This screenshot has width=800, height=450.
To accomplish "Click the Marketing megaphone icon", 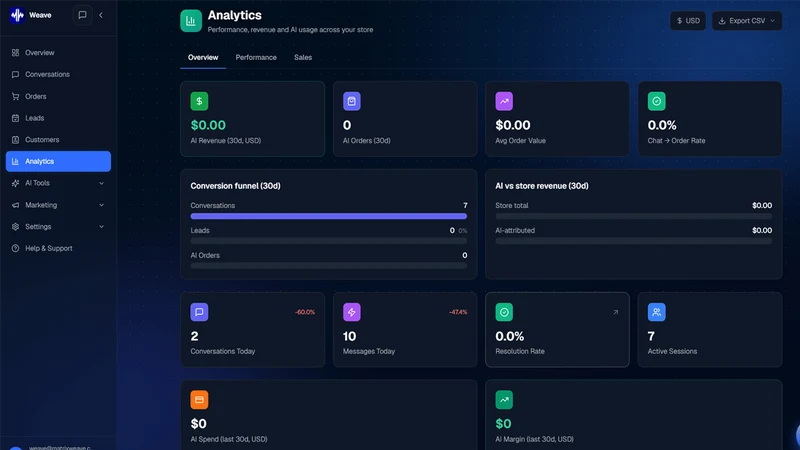I will point(15,205).
